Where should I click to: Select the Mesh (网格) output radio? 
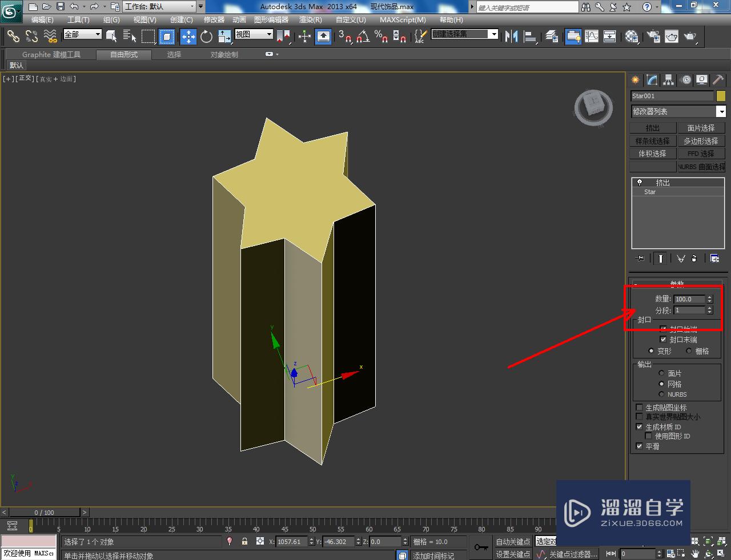pos(661,384)
